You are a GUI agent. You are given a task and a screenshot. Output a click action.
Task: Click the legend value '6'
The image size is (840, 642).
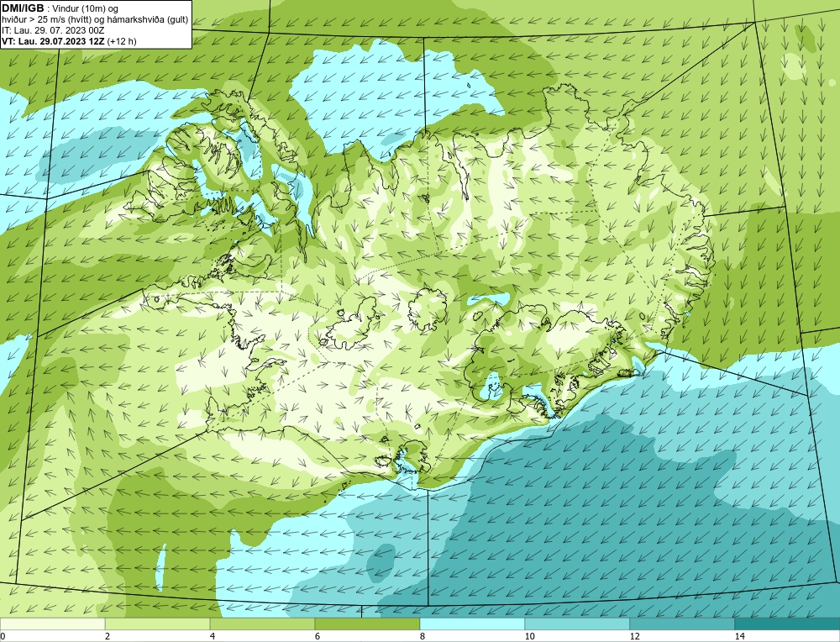click(x=318, y=636)
